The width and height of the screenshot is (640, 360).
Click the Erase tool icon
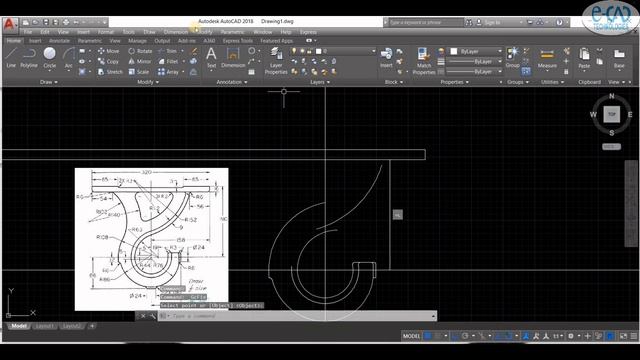tap(194, 51)
